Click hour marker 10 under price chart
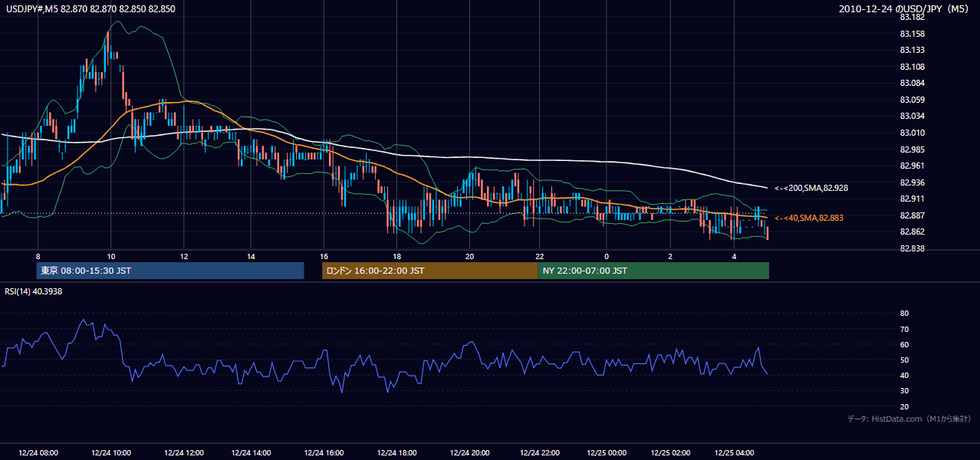 point(110,256)
